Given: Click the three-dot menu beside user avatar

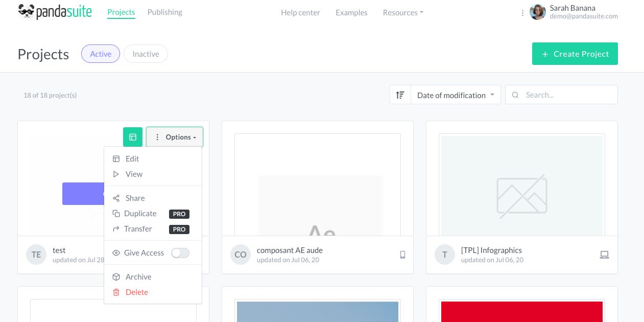Looking at the screenshot, I should pos(522,13).
